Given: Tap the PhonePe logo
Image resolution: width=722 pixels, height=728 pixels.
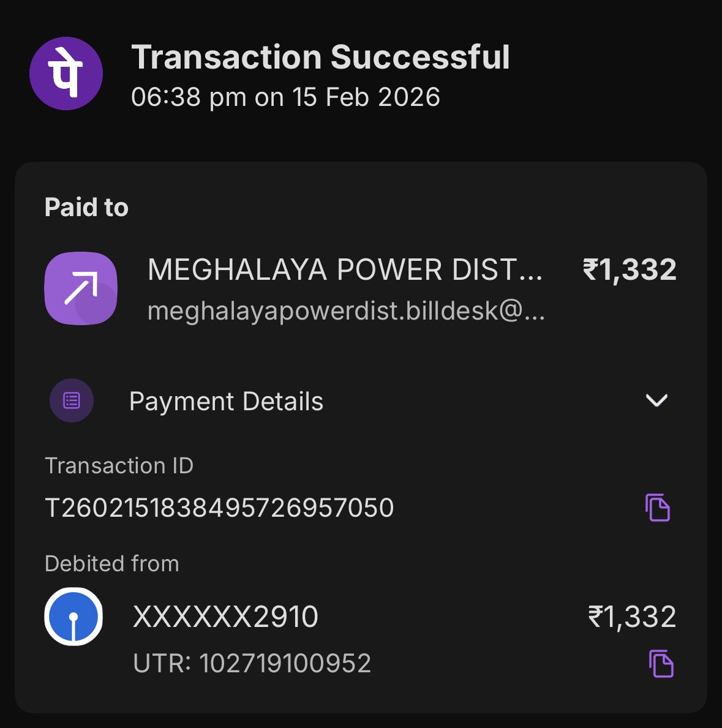Looking at the screenshot, I should click(x=66, y=73).
